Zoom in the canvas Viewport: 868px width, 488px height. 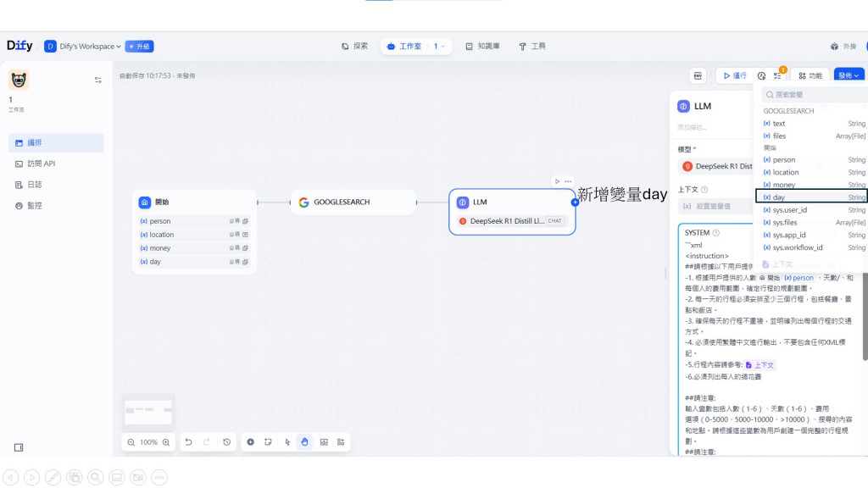tap(166, 442)
